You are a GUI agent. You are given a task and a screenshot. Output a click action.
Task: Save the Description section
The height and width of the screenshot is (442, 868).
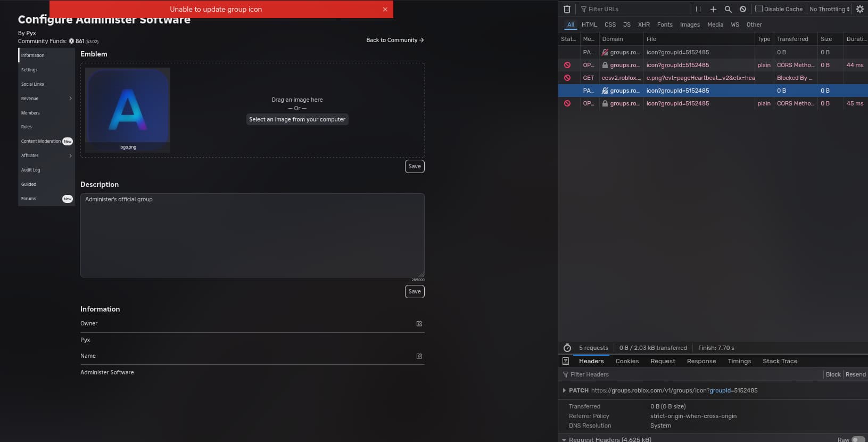(415, 291)
